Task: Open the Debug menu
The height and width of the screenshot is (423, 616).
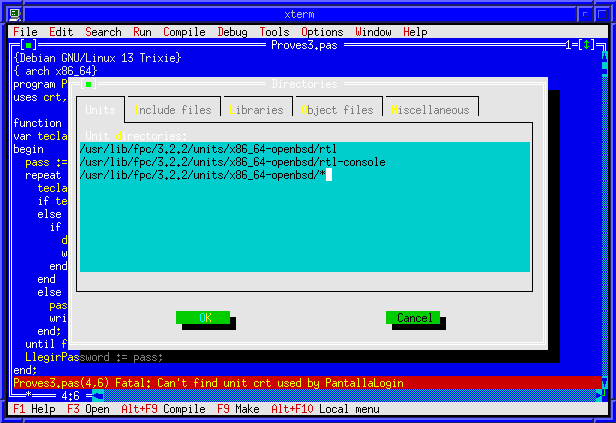Action: [x=233, y=32]
